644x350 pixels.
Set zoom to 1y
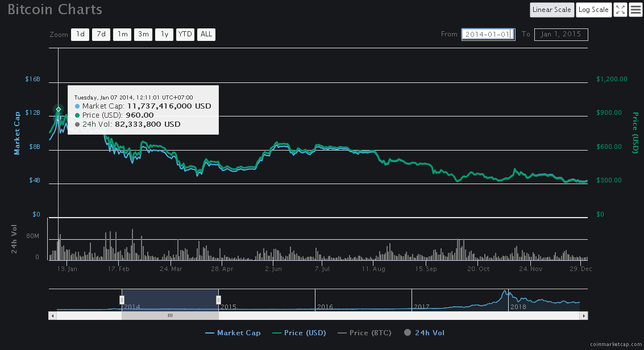[164, 35]
